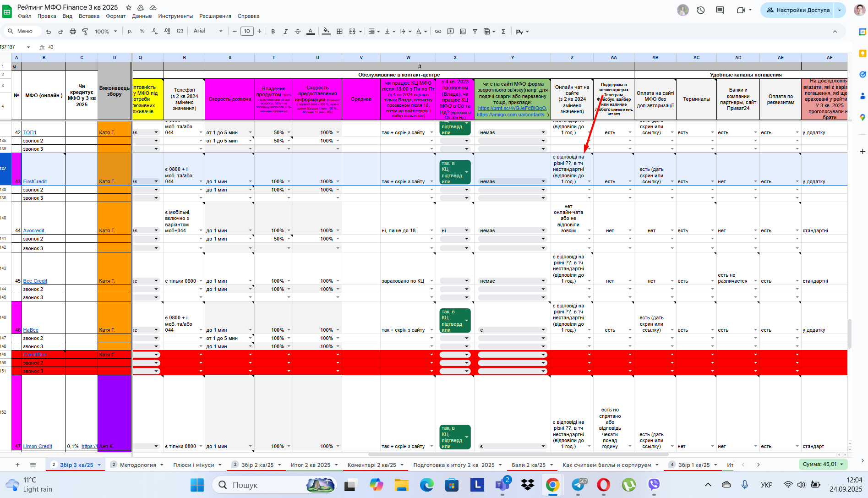
Task: Open version history clock icon
Action: pos(701,10)
